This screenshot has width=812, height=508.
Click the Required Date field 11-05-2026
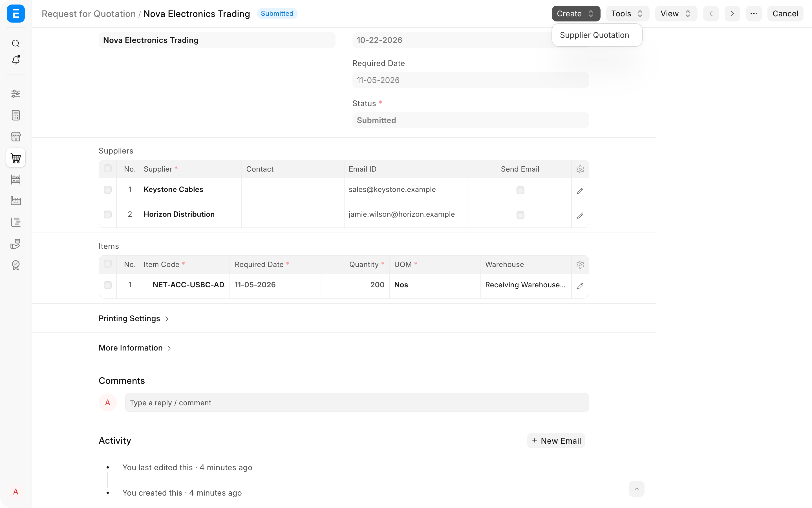click(x=470, y=80)
